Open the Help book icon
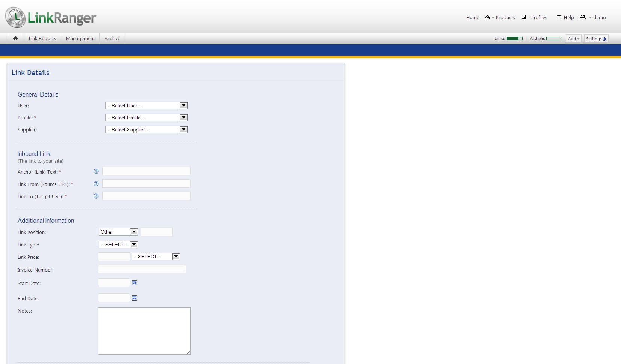The width and height of the screenshot is (621, 364). (x=559, y=17)
